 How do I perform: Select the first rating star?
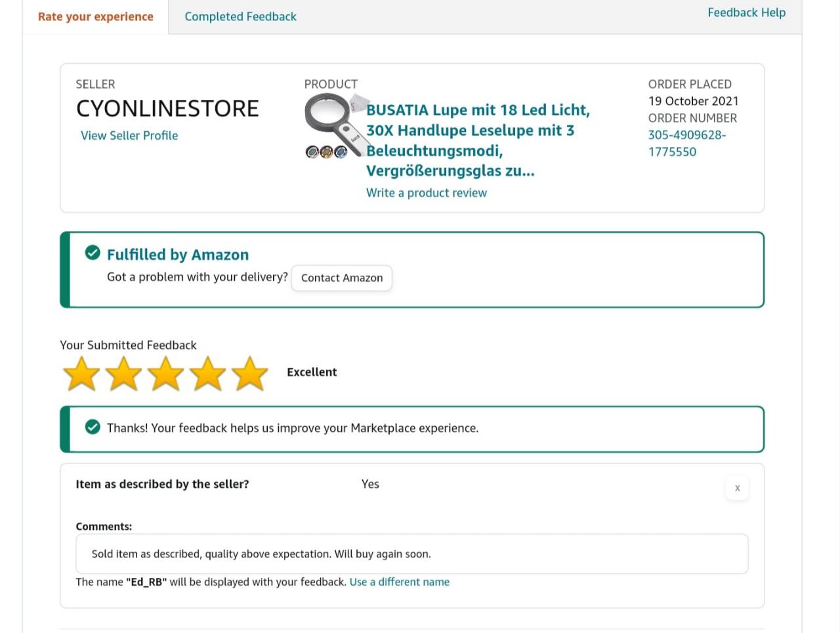coord(81,373)
